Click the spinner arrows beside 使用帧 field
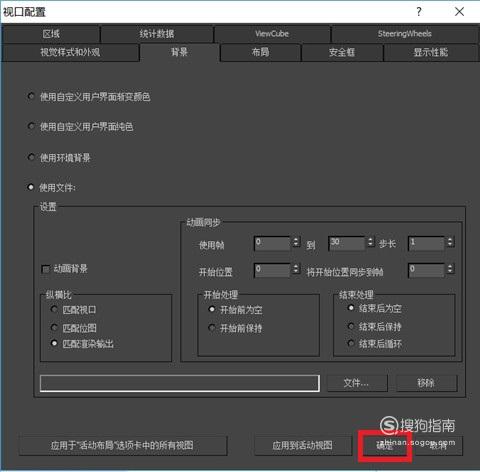The image size is (480, 472). (296, 242)
